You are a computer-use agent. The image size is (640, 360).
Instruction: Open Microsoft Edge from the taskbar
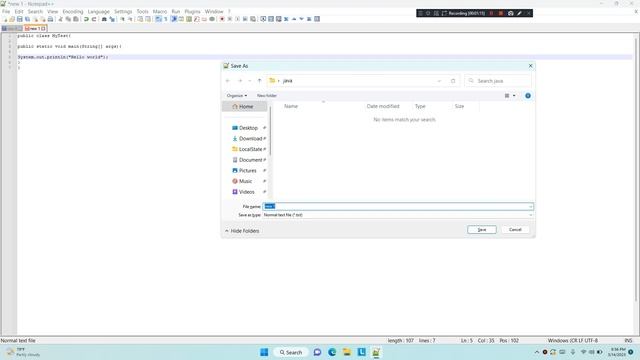point(332,352)
